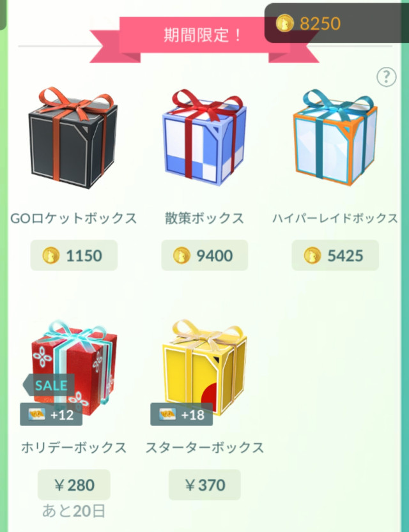The image size is (409, 532).
Task: Tap the SALE tag on holiday box
Action: [x=49, y=385]
